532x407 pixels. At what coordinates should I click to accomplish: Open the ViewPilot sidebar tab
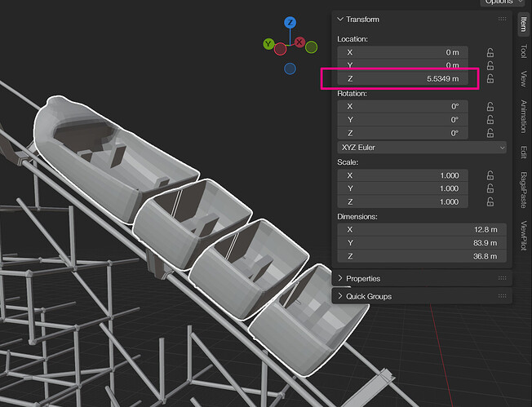click(x=524, y=236)
